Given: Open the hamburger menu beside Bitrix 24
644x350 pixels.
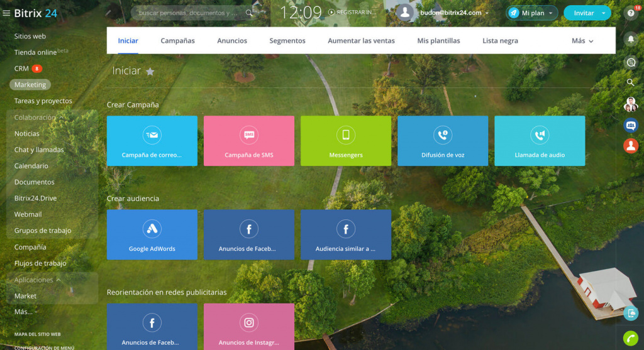Looking at the screenshot, I should pyautogui.click(x=6, y=13).
